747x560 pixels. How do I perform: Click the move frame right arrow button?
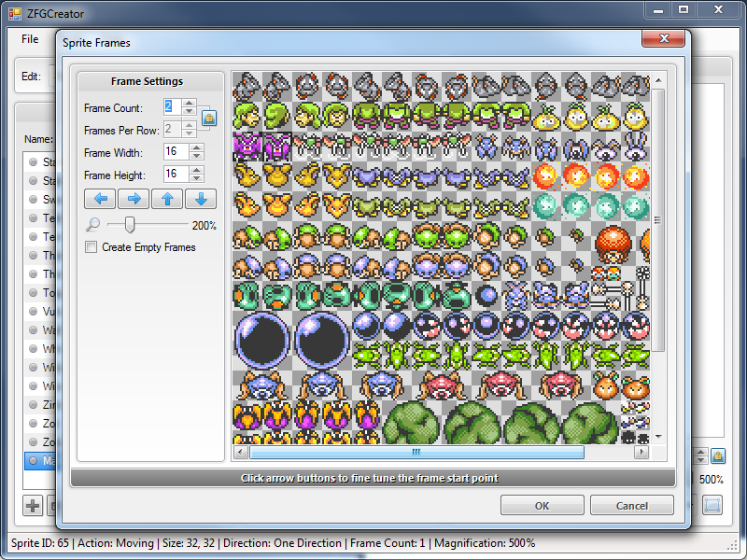pos(134,199)
